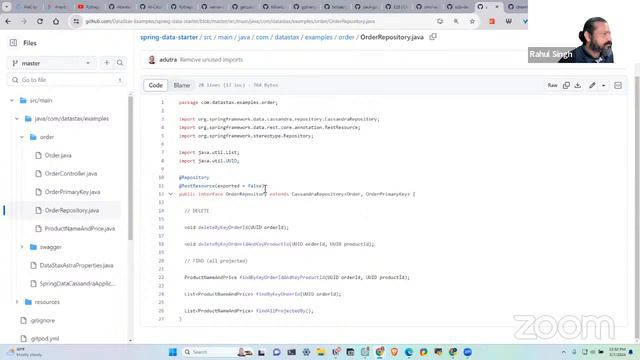This screenshot has height=360, width=640.
Task: Expand the swagger folder
Action: 22,247
